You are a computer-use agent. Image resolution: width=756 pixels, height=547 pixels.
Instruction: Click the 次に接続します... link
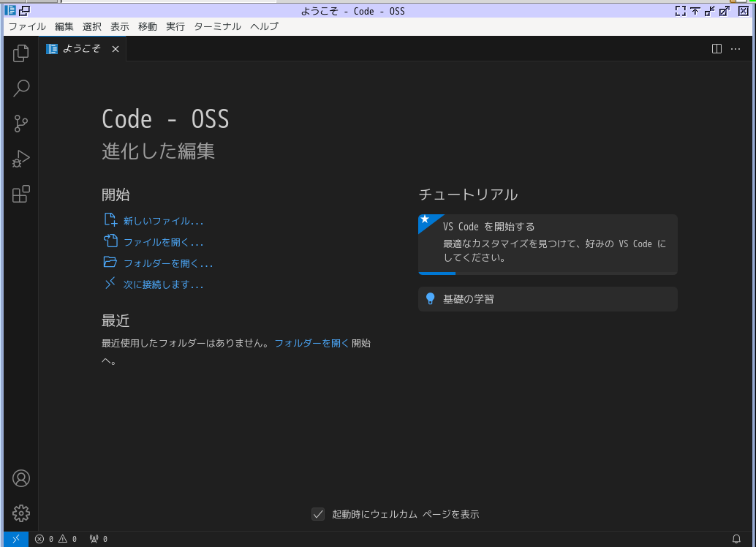(163, 284)
